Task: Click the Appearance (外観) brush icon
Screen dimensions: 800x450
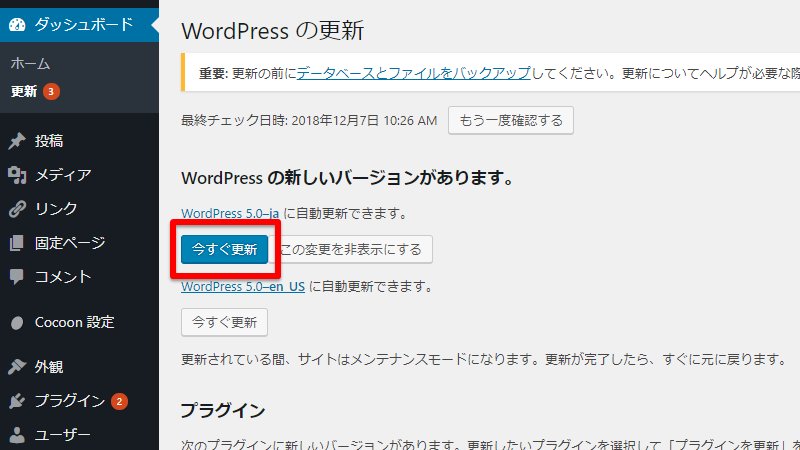Action: (17, 367)
